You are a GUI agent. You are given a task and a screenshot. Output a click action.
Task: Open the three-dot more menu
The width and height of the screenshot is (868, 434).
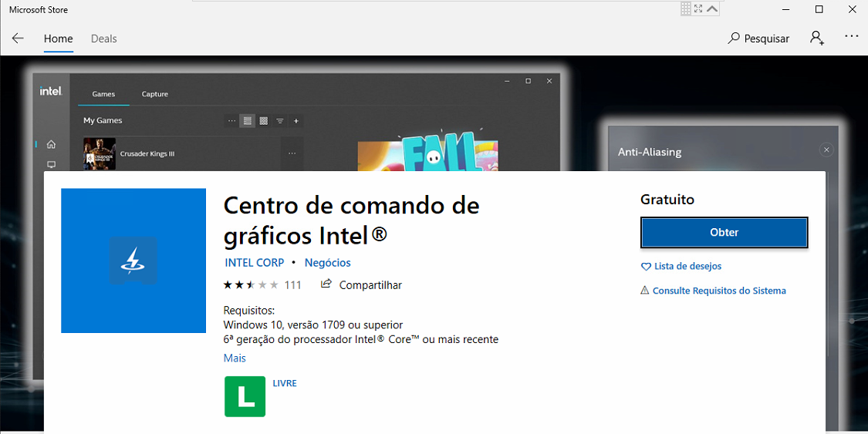(851, 36)
